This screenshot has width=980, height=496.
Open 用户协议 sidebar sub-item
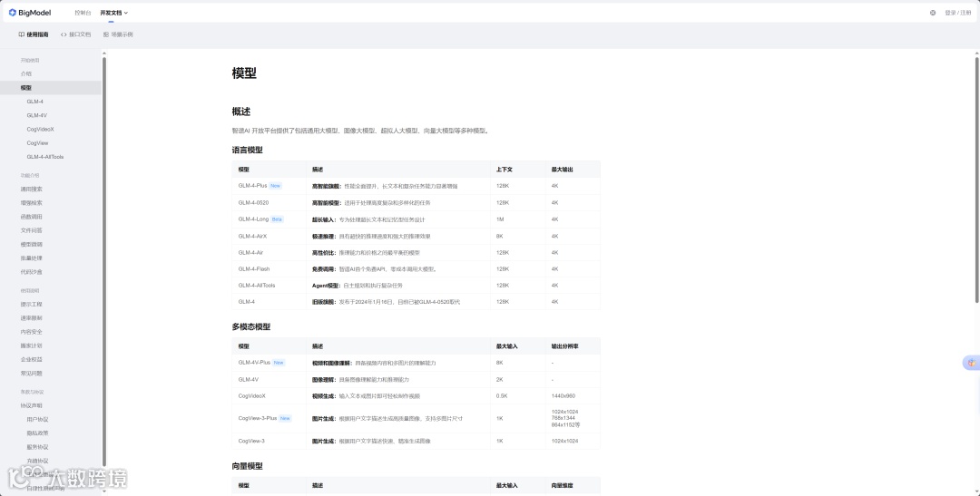point(37,419)
